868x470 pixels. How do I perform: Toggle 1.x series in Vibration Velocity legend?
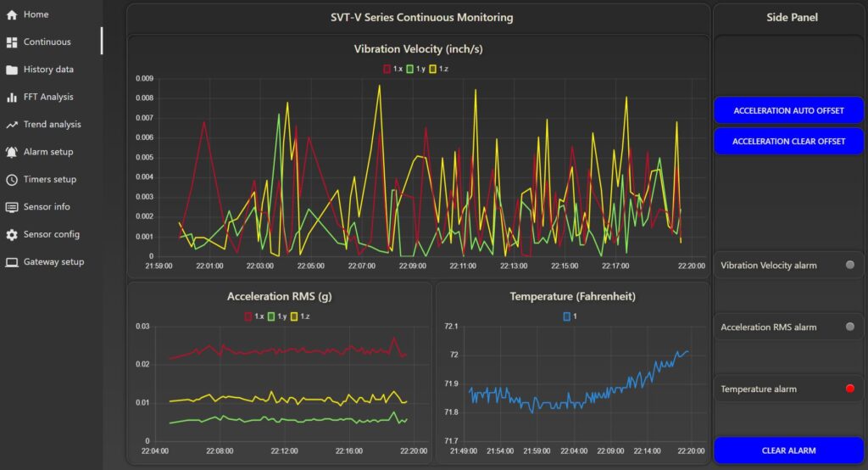[392, 69]
